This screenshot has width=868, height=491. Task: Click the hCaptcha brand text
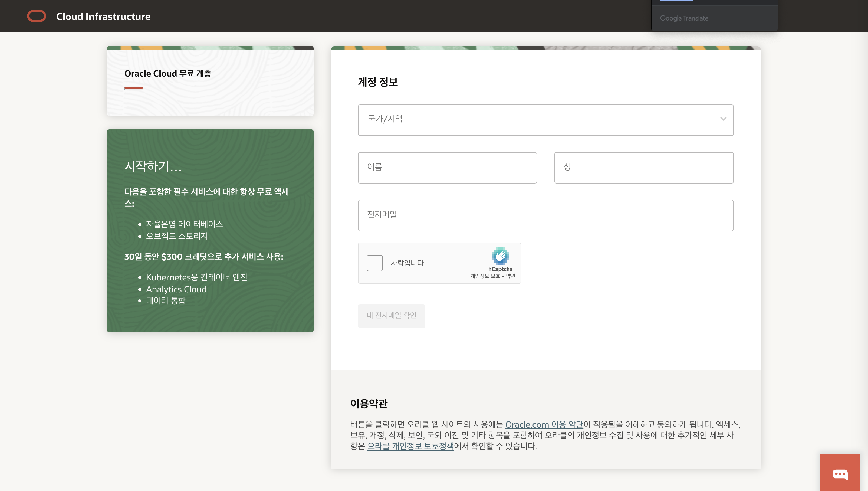click(500, 269)
